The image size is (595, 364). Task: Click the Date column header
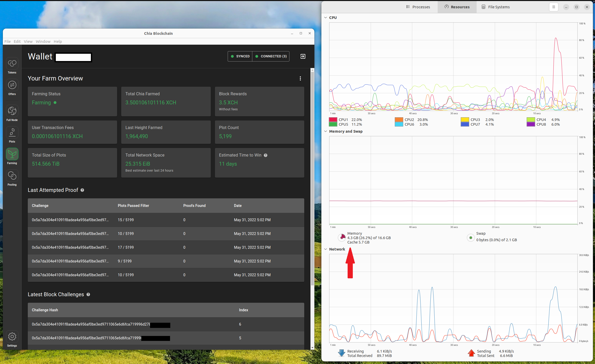click(x=238, y=206)
